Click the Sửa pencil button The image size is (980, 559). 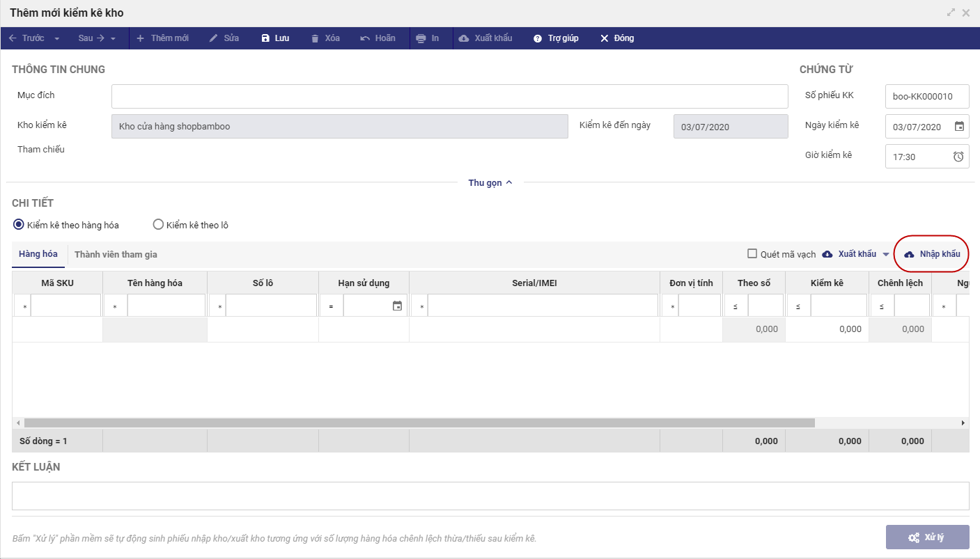pos(224,38)
